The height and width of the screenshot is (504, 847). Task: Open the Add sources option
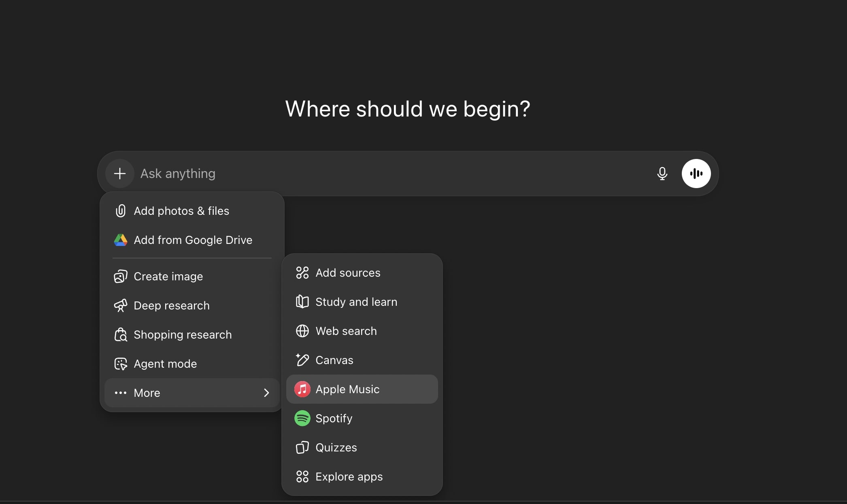(347, 273)
